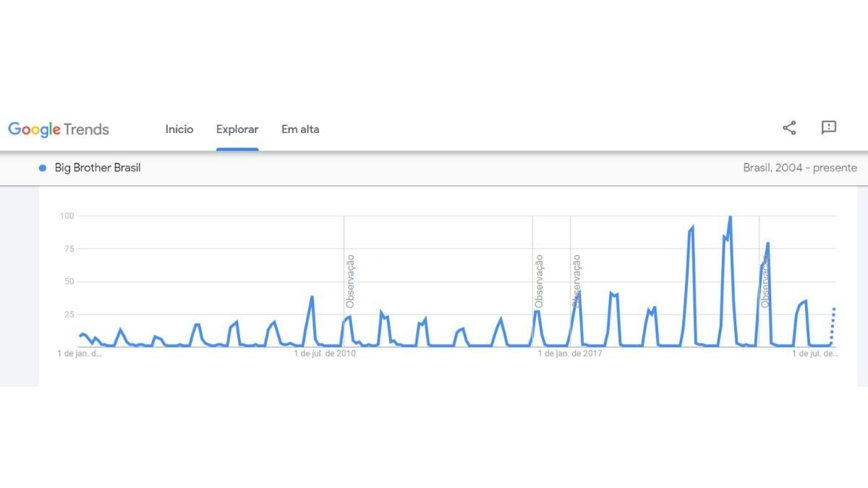Click the 100 y-axis label
Image resolution: width=868 pixels, height=488 pixels.
click(x=67, y=216)
